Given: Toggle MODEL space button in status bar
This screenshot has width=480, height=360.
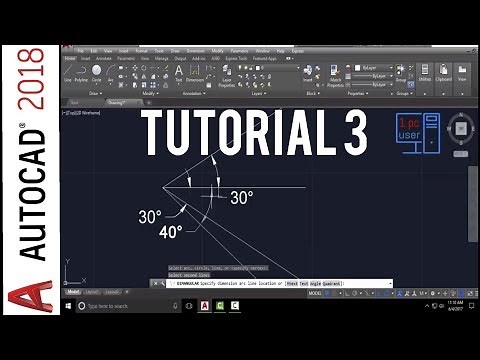Looking at the screenshot, I should click(x=315, y=293).
